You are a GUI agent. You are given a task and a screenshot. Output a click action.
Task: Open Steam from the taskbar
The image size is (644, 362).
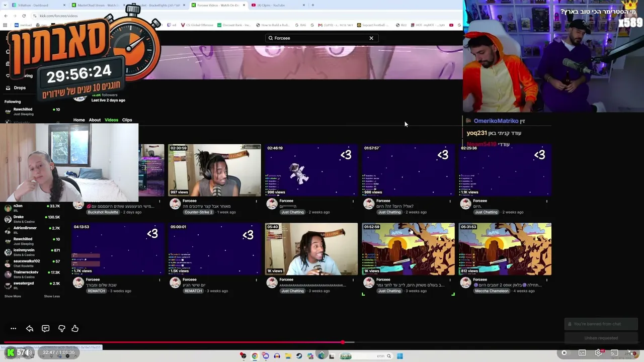[x=299, y=356]
